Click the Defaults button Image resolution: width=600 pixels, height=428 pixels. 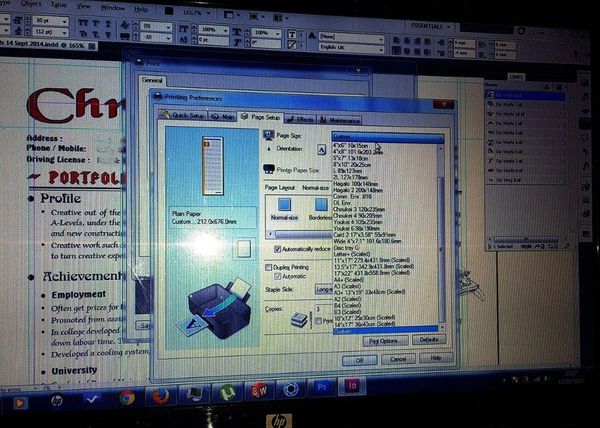(x=429, y=340)
